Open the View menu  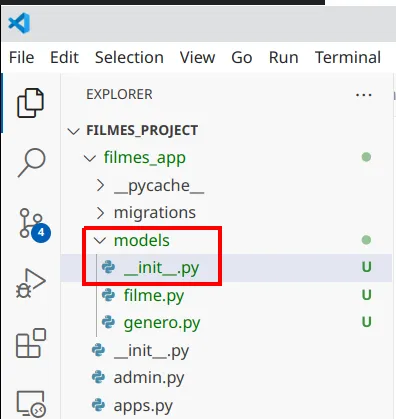[198, 57]
